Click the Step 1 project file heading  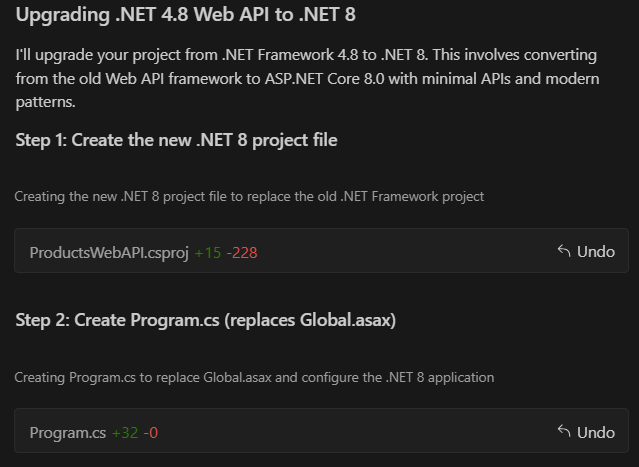176,140
